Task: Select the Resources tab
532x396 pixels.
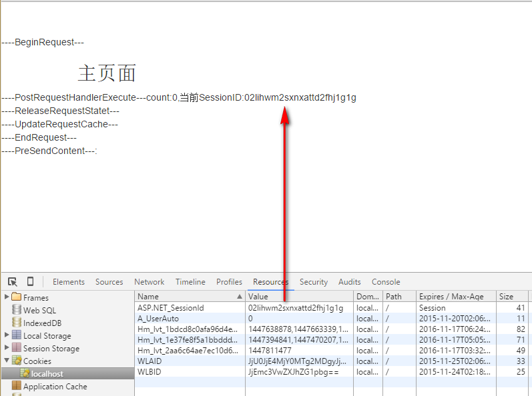Action: pos(270,282)
